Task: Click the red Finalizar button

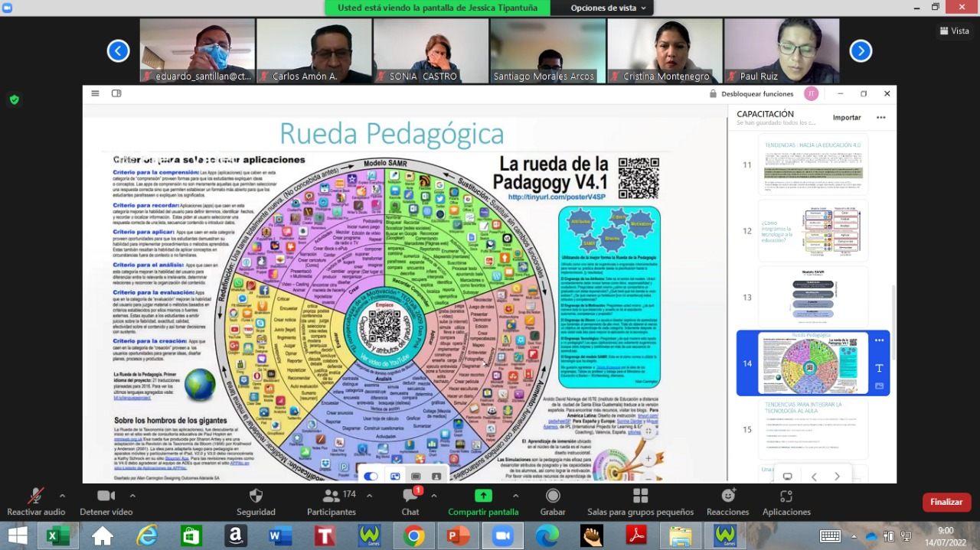Action: coord(946,502)
